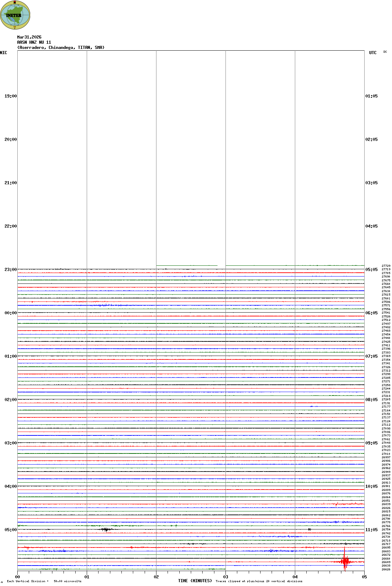Click the black burst on the 05:00 trace

coord(106,529)
